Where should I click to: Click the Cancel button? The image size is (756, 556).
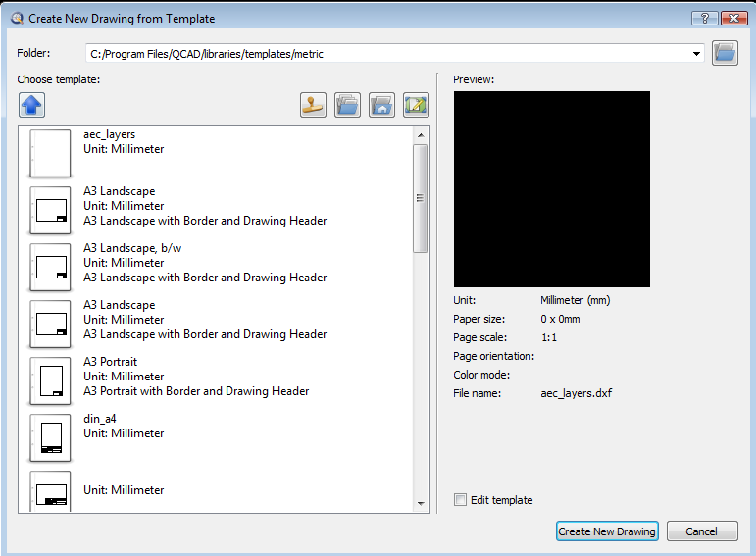coord(702,531)
